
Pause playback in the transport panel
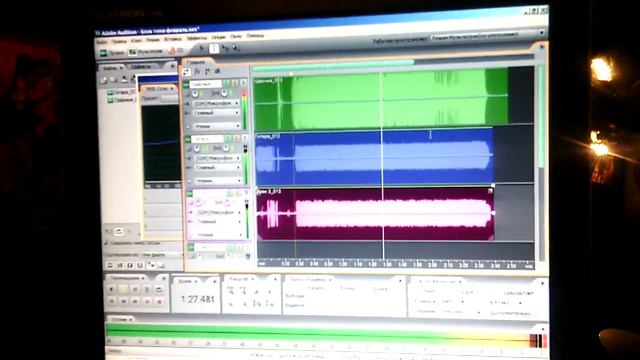135,289
